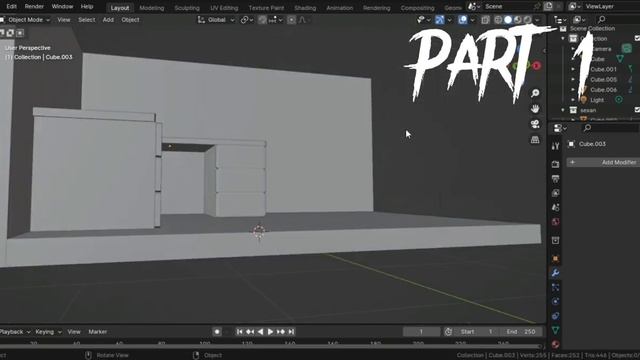This screenshot has height=360, width=640.
Task: Select material preview shading
Action: coord(518,20)
